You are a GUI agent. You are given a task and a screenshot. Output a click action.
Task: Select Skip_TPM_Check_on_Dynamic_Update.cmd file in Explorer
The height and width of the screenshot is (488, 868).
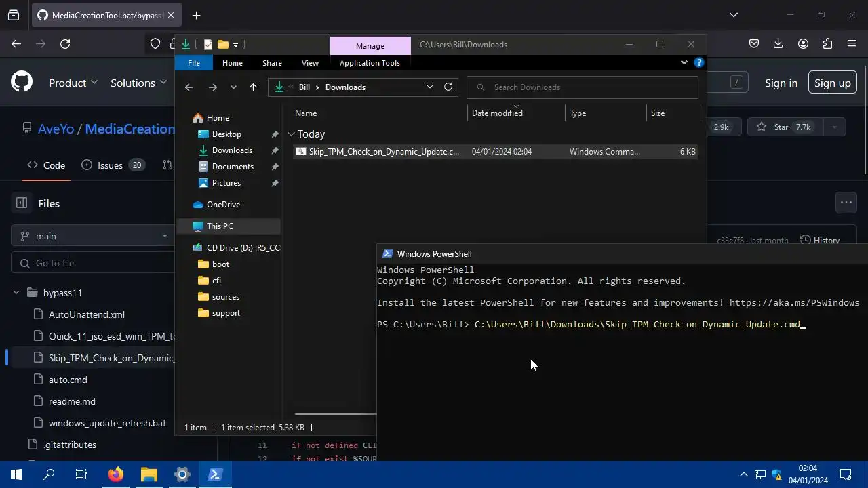[x=496, y=152]
